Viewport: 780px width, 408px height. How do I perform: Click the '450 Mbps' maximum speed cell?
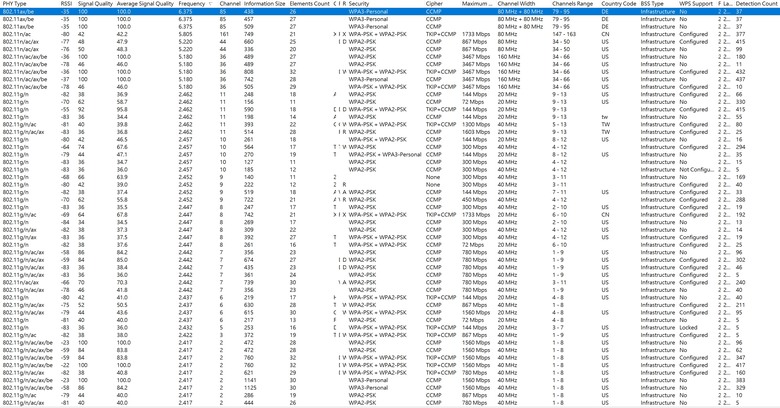tap(475, 200)
